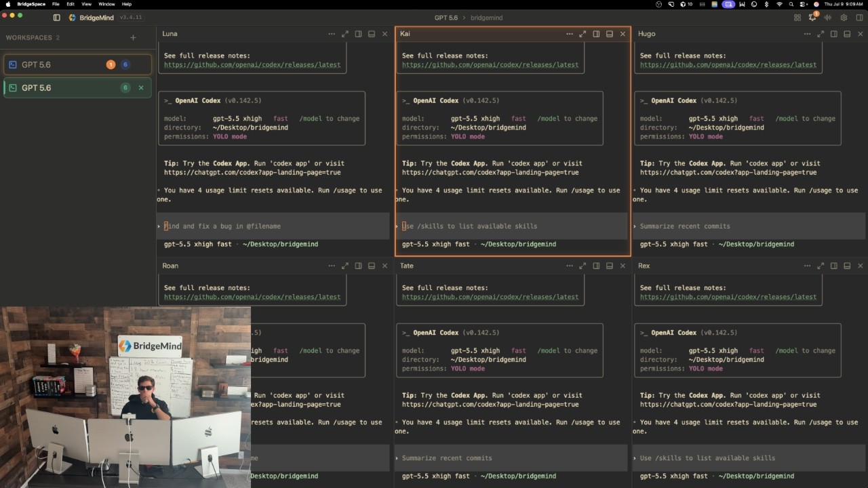Close the selected green GPT 5.6 workspace
Image resolution: width=868 pixels, height=488 pixels.
(141, 87)
